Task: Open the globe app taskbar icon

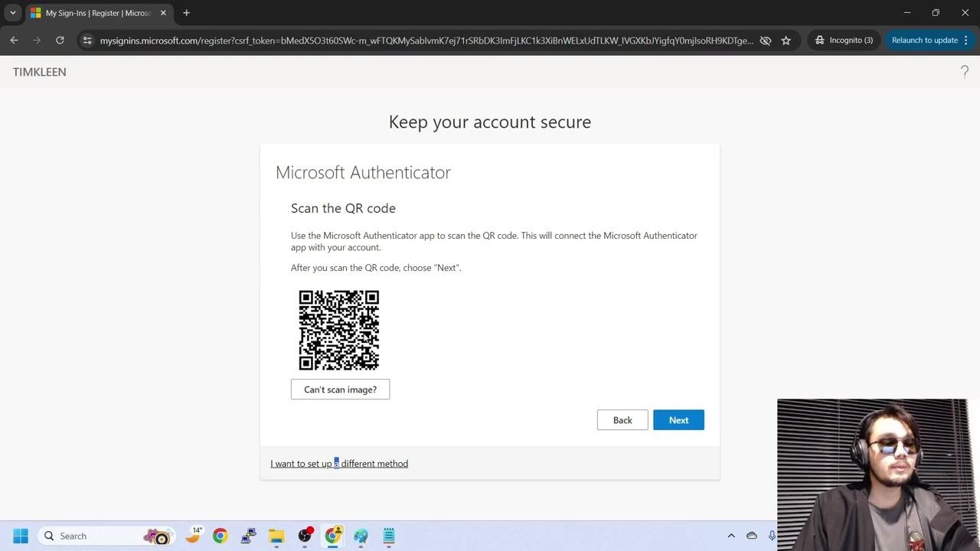Action: [x=361, y=536]
